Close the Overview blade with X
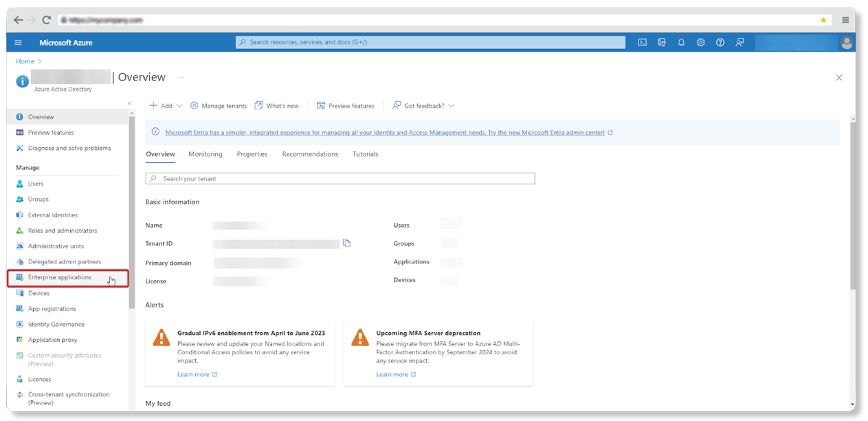This screenshot has height=421, width=868. (x=839, y=78)
